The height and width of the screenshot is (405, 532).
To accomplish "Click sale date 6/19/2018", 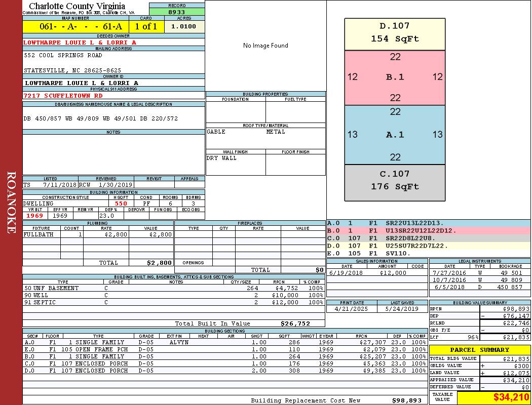I will click(346, 273).
